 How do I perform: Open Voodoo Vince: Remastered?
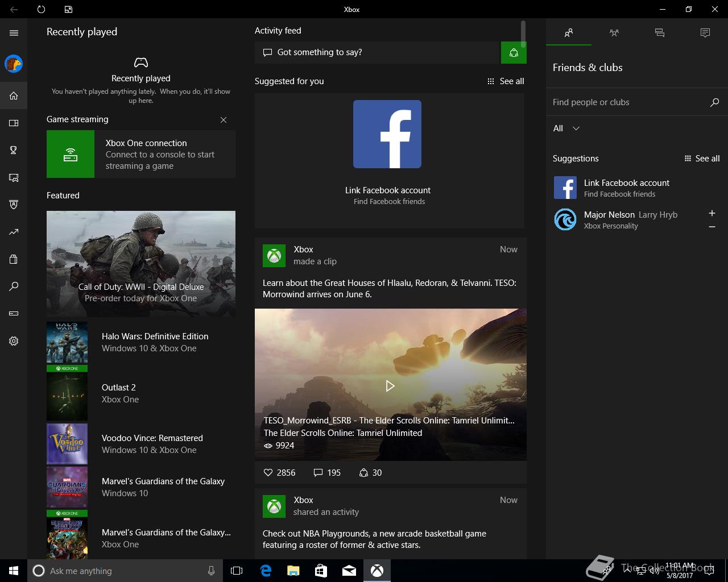point(141,444)
